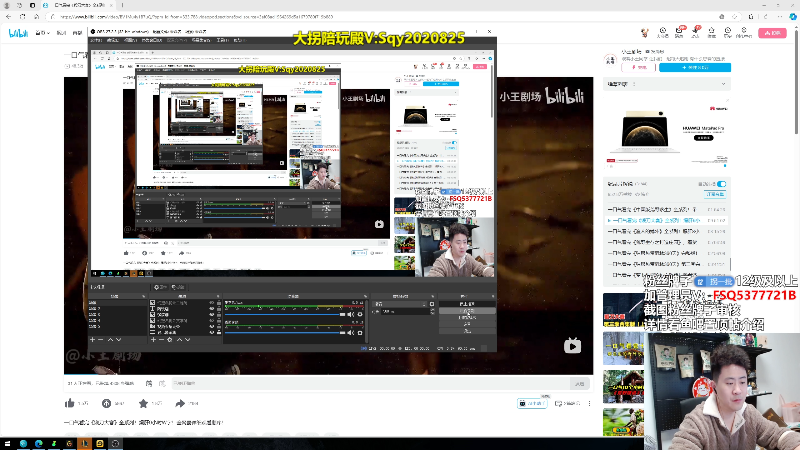
Task: Open messages icon with red badge in header
Action: (x=679, y=32)
